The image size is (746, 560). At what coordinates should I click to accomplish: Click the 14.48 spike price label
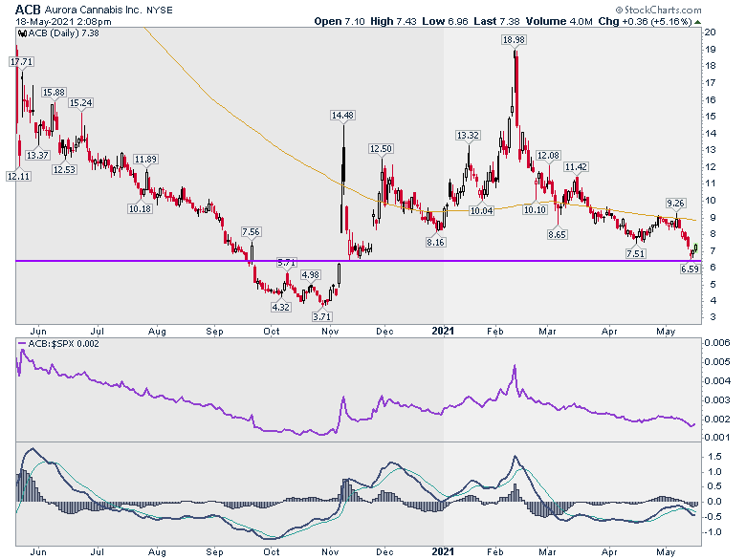(x=342, y=115)
